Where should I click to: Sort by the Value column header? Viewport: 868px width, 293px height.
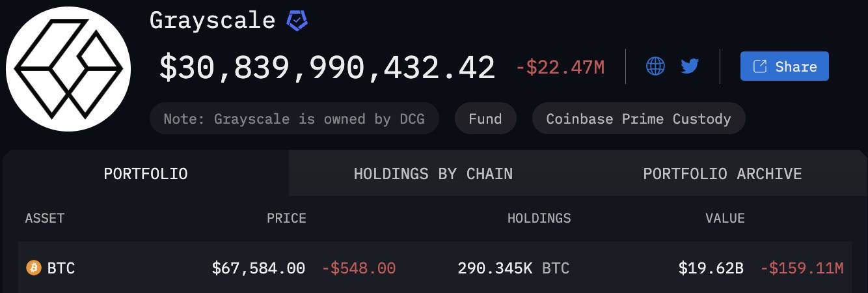pyautogui.click(x=725, y=218)
